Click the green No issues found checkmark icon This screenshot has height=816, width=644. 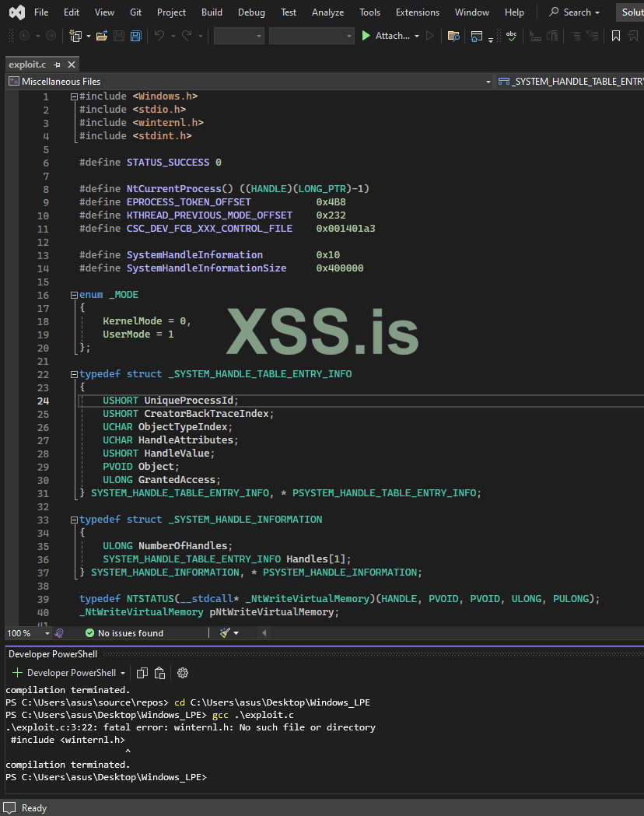[x=89, y=633]
